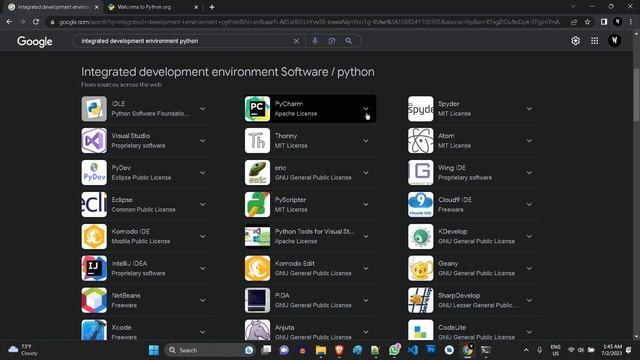
Task: Open File Explorer from the taskbar
Action: pyautogui.click(x=321, y=350)
